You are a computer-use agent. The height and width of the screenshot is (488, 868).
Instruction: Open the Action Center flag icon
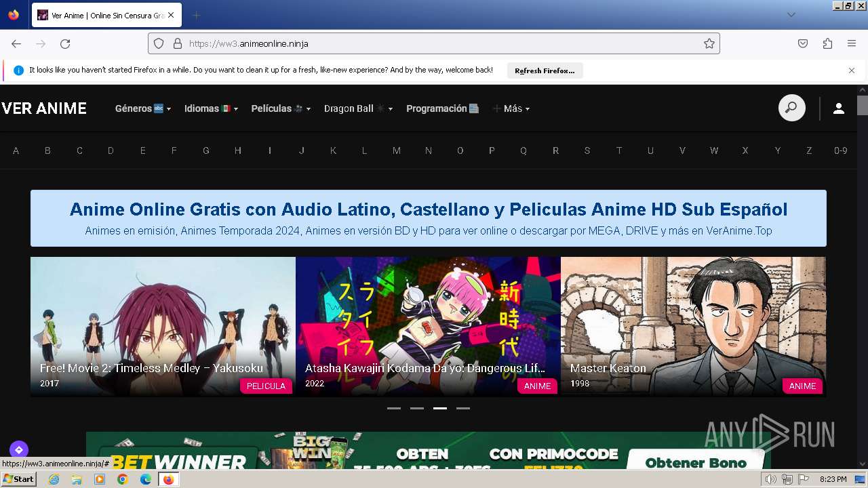(x=803, y=479)
